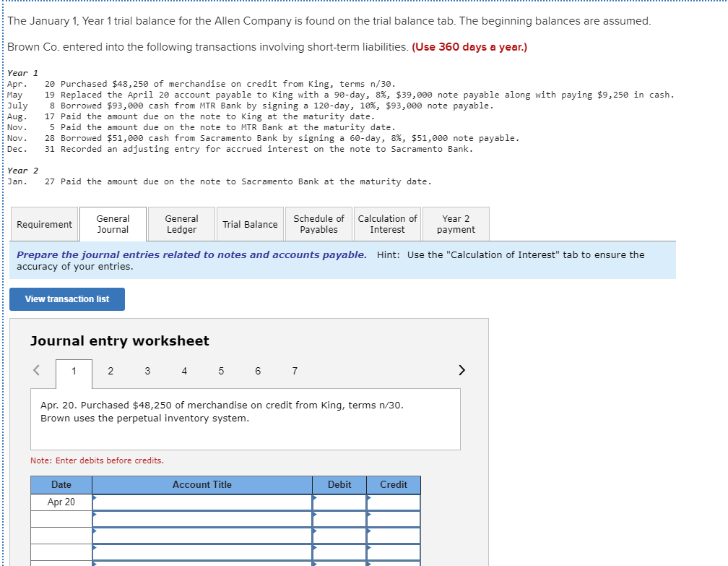Click the Credit field in Apr 20 row

point(394,502)
